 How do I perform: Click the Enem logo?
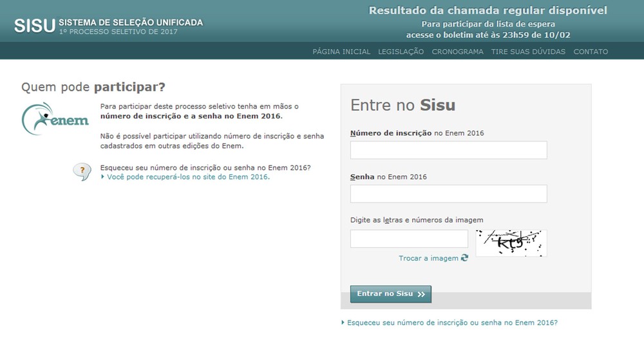point(55,118)
